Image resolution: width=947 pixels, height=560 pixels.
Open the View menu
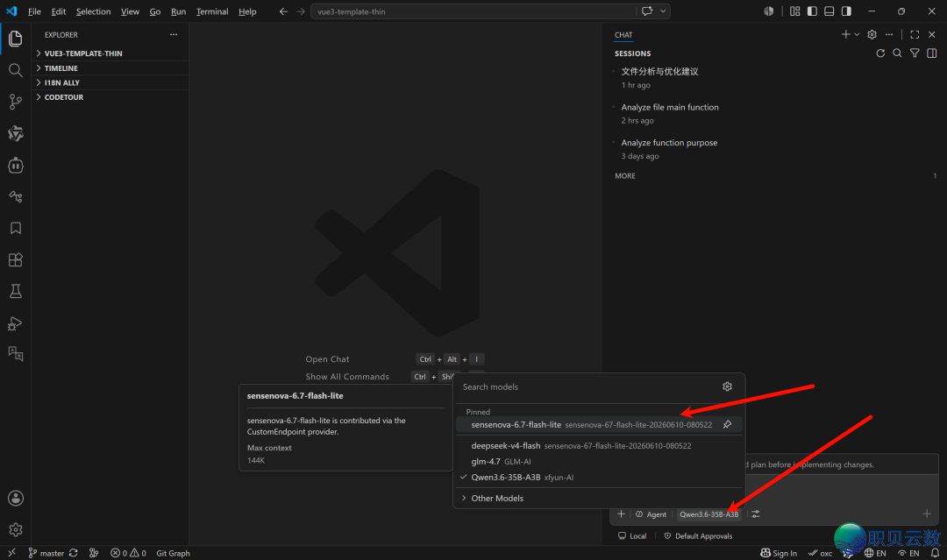pos(130,11)
